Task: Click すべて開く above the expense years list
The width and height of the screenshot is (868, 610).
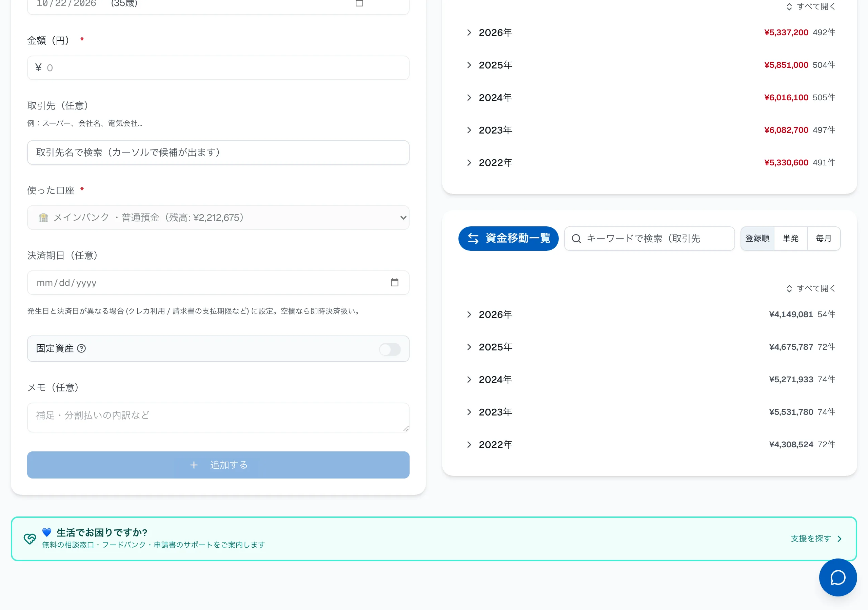Action: (x=811, y=6)
